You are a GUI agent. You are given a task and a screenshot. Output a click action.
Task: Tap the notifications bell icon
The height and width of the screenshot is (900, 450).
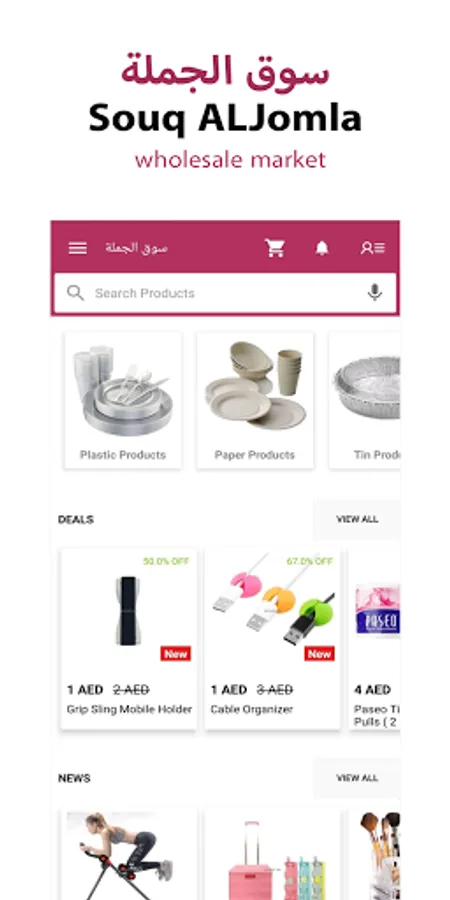(322, 248)
